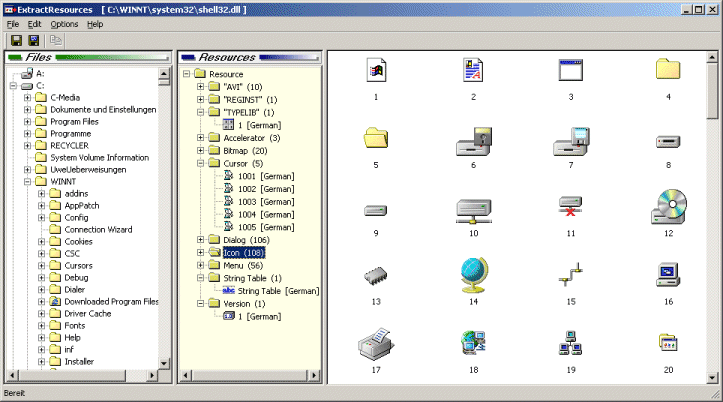The width and height of the screenshot is (723, 402).
Task: Select icon 3 application window
Action: [571, 71]
